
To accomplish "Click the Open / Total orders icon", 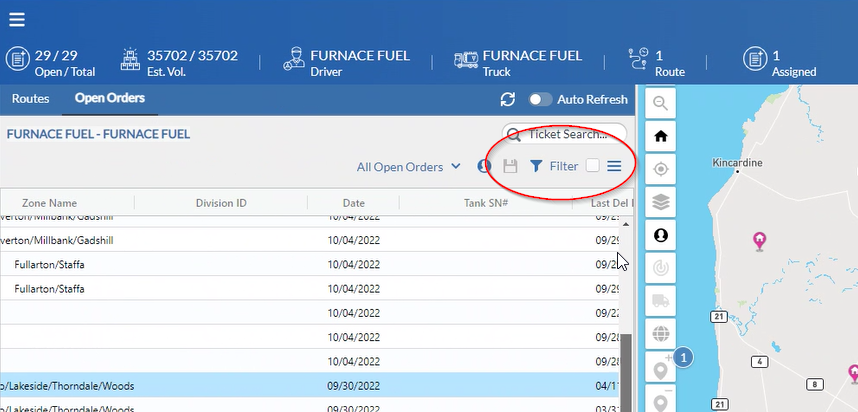I will [x=18, y=59].
